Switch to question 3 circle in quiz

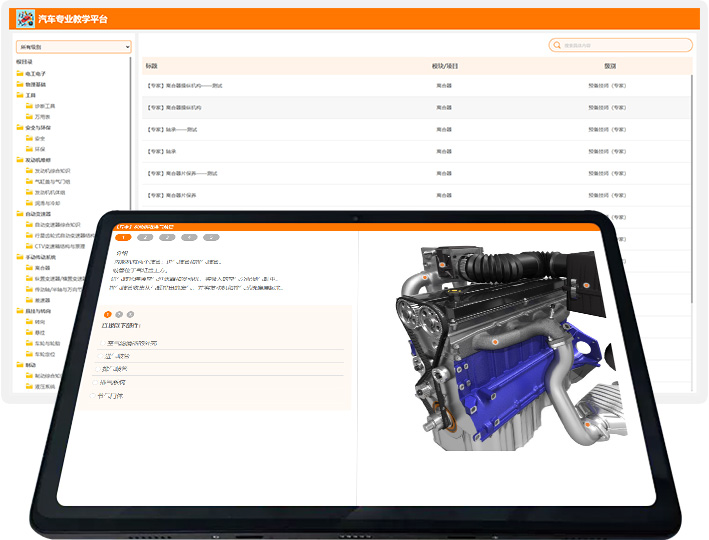[x=130, y=314]
